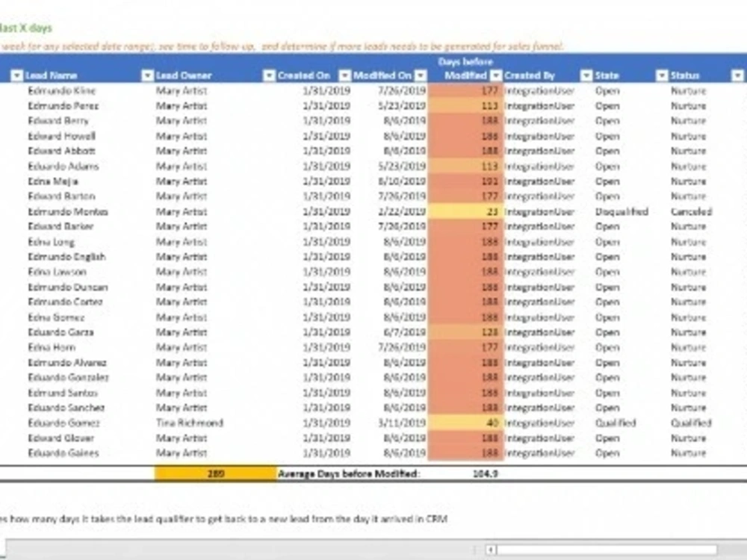Viewport: 747px width, 560px height.
Task: Select the Disqualified state cell
Action: [x=622, y=211]
